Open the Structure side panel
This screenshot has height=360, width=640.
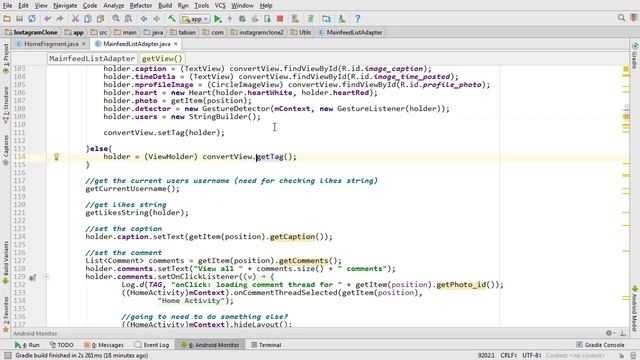tap(6, 105)
